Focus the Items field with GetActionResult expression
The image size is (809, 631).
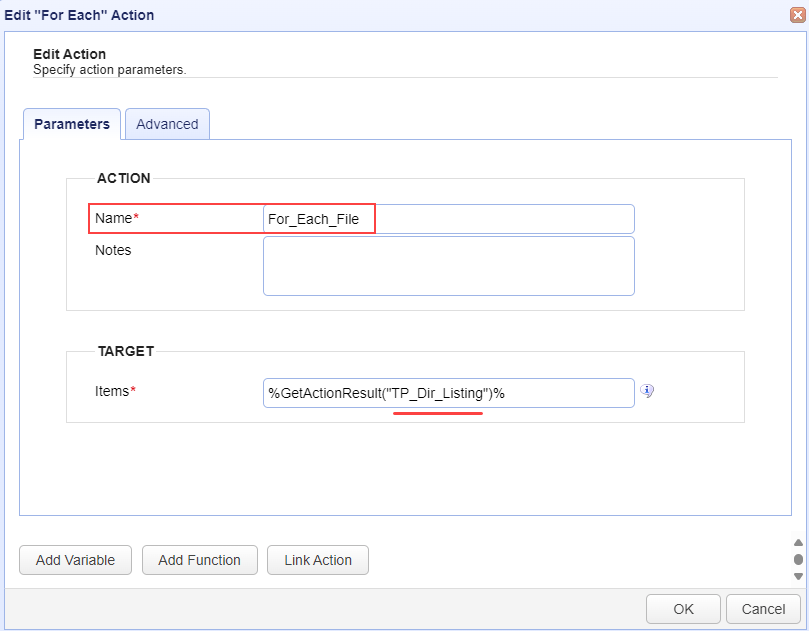pos(448,393)
